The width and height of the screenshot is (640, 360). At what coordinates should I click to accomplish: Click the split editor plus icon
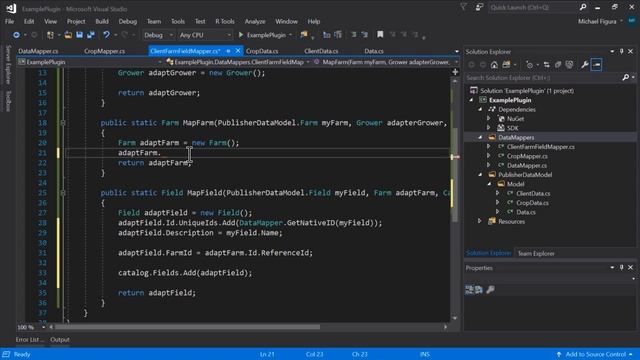click(455, 72)
